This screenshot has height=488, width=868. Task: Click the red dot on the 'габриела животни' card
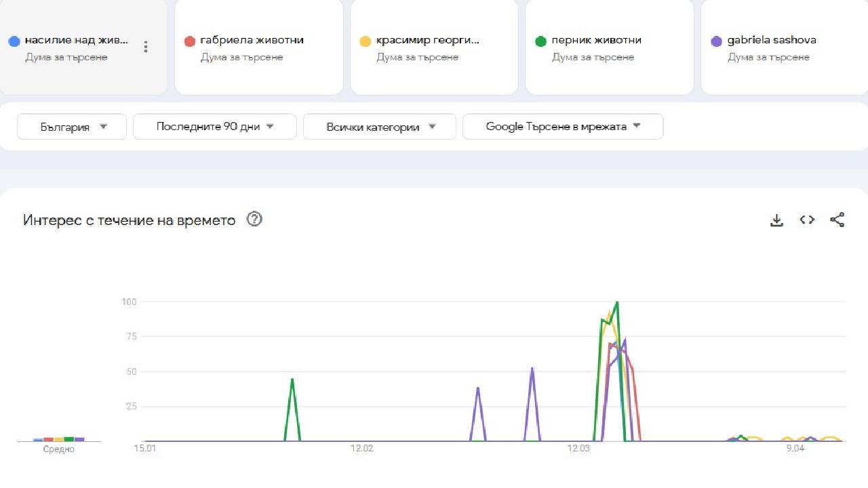pos(190,41)
